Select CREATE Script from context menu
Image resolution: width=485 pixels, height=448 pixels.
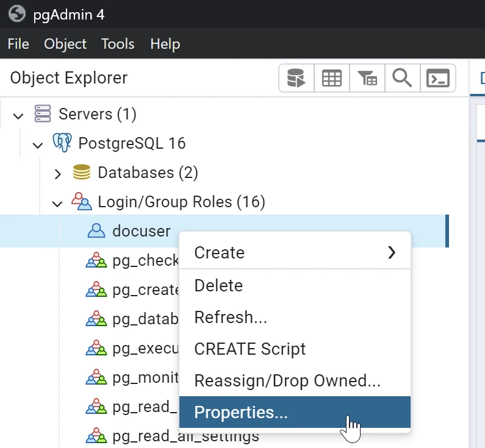(x=250, y=349)
